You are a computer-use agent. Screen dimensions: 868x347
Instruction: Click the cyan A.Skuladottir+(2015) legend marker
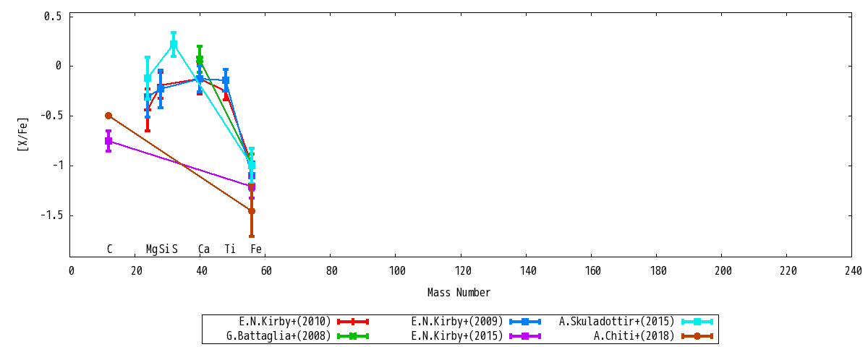coord(697,322)
